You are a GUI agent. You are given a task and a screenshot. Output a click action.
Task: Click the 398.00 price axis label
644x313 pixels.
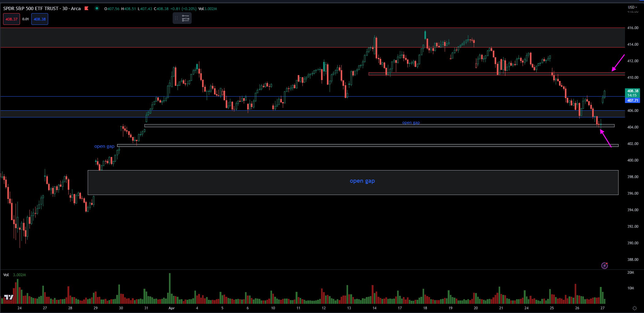coord(633,177)
